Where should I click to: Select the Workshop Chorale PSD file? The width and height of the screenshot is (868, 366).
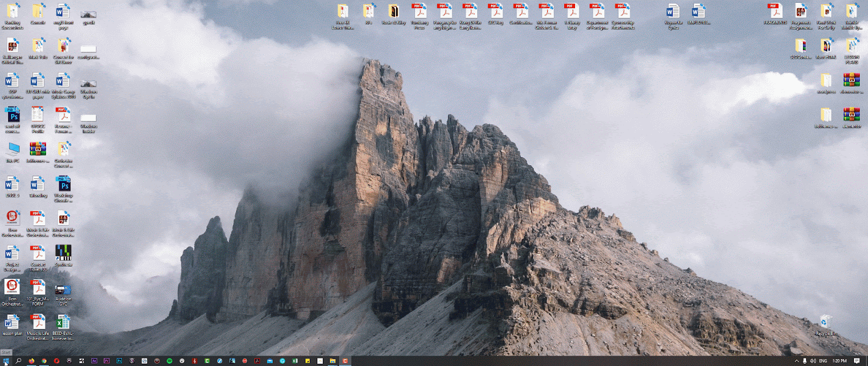point(63,189)
